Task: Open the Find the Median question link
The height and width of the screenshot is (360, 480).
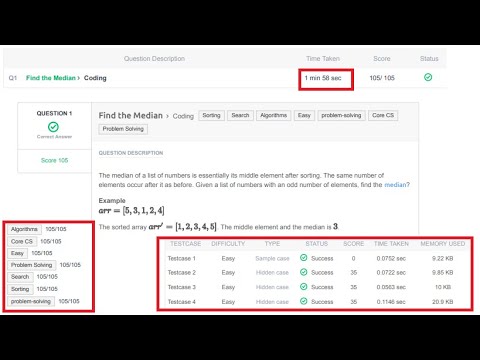Action: [51, 78]
